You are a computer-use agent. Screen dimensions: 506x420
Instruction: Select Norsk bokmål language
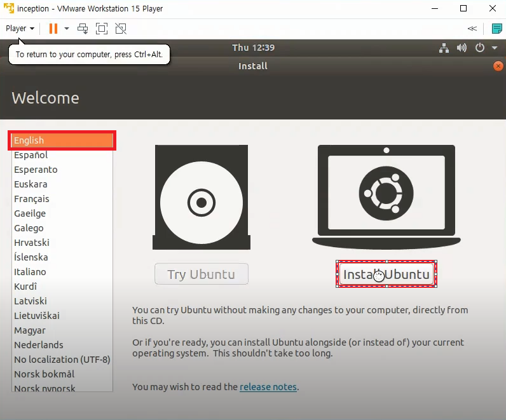tap(62, 374)
